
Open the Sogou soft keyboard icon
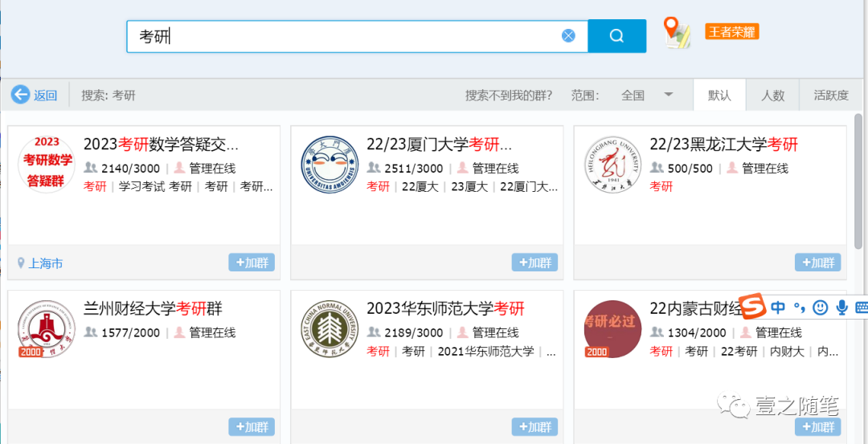point(862,308)
